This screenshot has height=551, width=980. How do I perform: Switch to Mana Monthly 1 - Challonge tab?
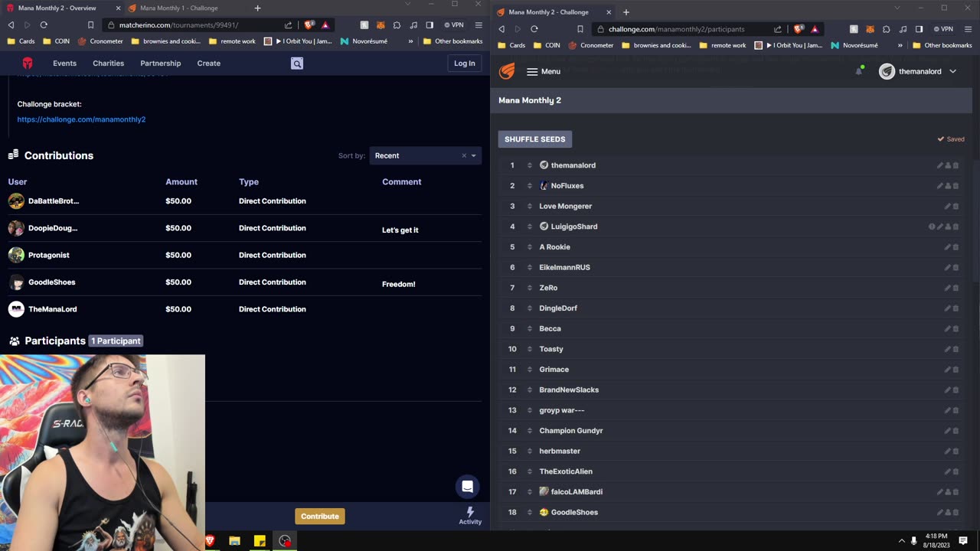(180, 8)
